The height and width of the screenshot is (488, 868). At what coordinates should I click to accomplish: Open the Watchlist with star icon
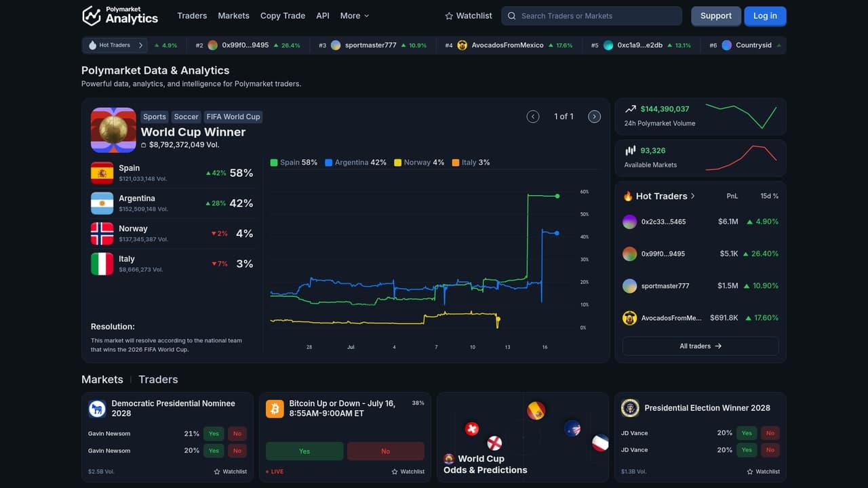pos(469,16)
